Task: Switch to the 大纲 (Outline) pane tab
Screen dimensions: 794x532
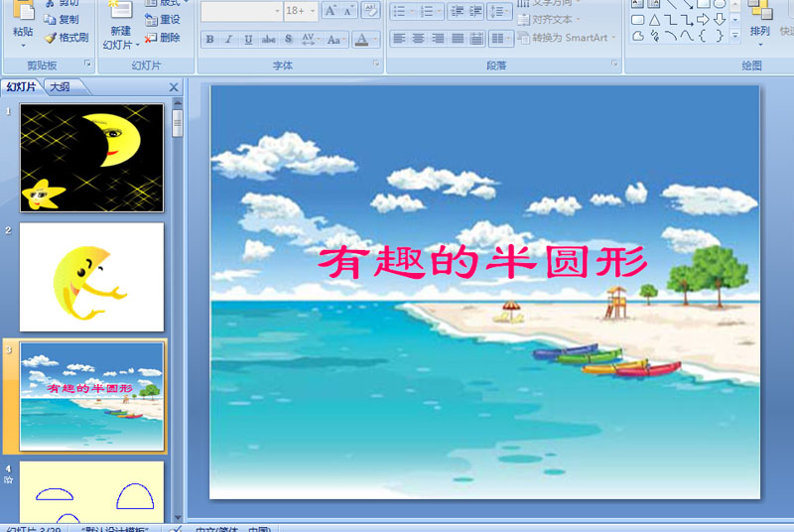Action: click(61, 87)
